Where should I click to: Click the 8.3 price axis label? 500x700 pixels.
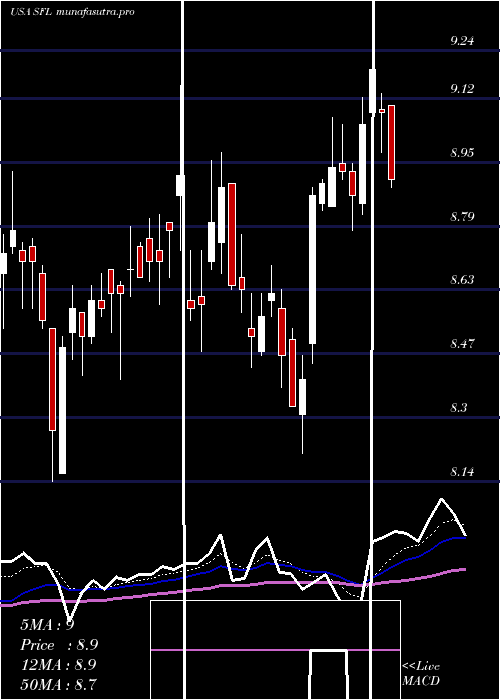[x=459, y=408]
